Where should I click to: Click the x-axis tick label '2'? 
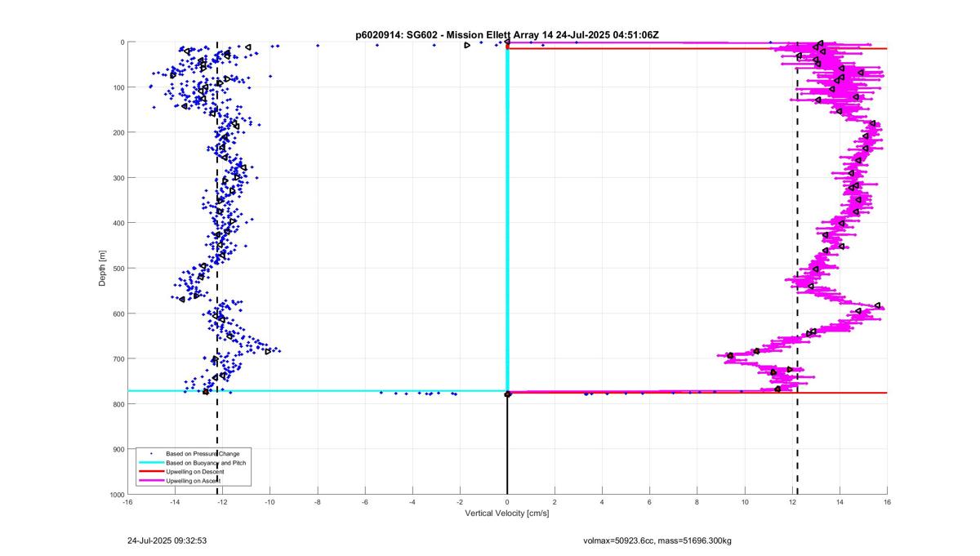(555, 502)
